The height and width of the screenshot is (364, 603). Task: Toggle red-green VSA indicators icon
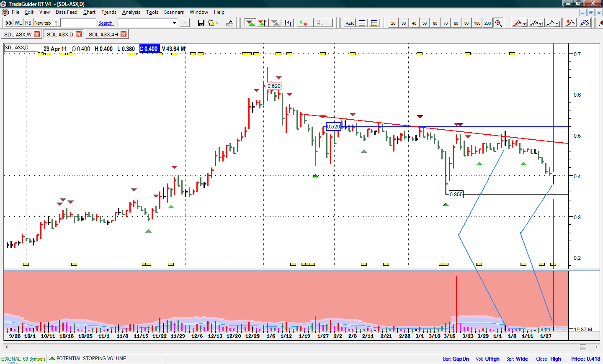pos(250,23)
